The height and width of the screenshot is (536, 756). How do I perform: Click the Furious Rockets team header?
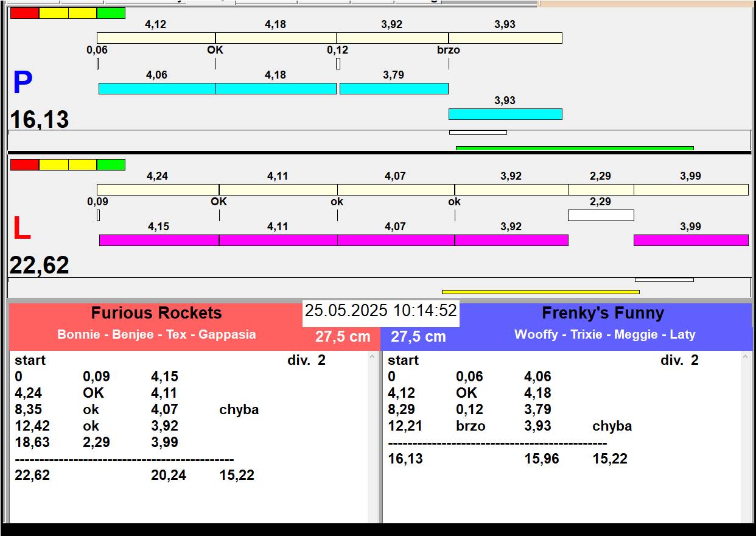156,313
